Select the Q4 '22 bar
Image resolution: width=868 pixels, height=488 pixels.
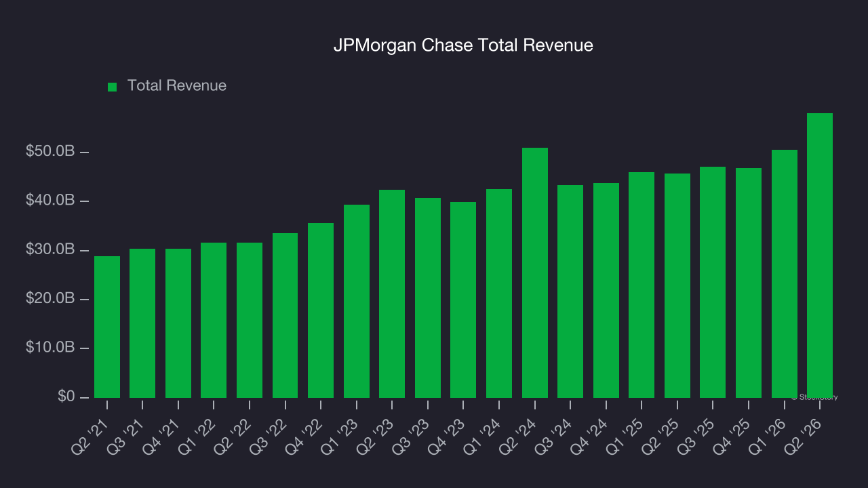pos(321,310)
